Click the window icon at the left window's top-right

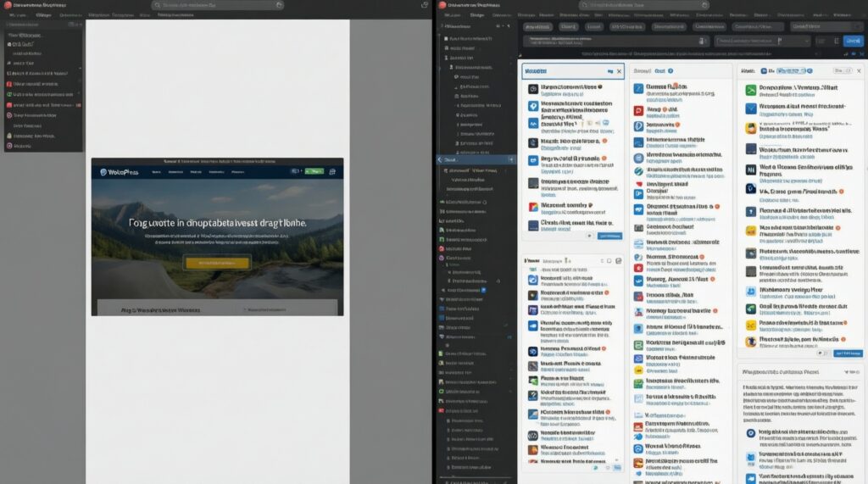(x=425, y=5)
